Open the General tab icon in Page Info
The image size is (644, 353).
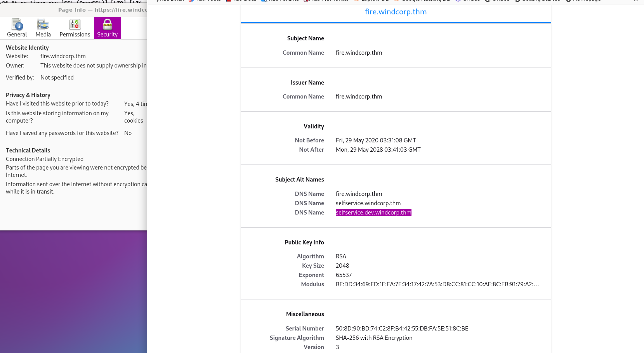pos(17,25)
